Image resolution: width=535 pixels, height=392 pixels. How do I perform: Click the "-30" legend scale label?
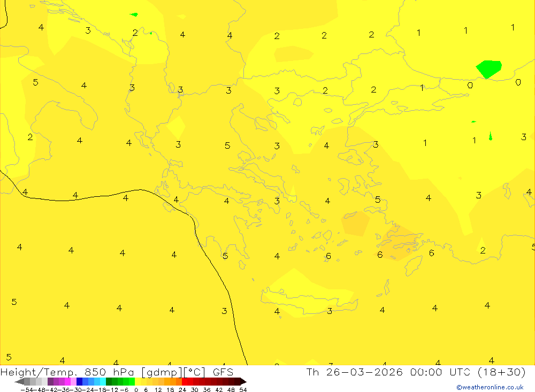click(77, 390)
